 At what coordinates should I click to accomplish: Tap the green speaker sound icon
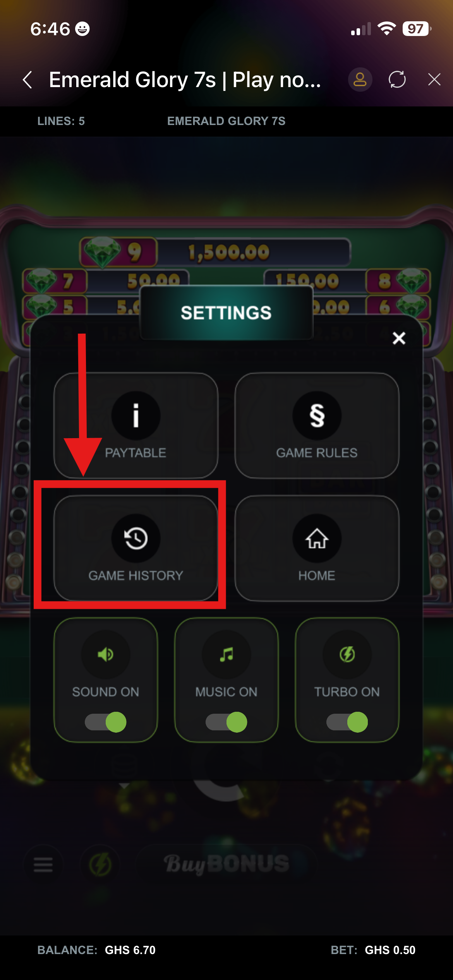(105, 654)
